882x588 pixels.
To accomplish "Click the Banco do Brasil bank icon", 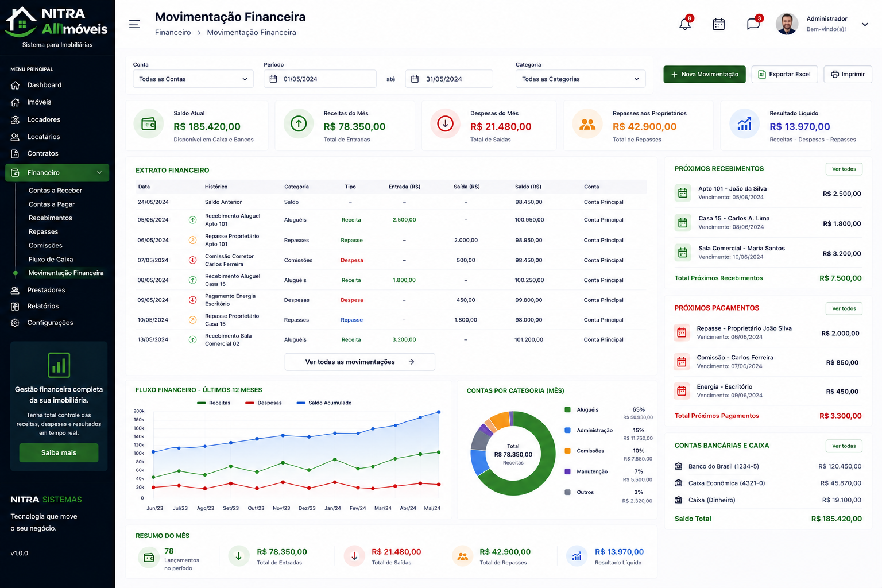I will 679,466.
